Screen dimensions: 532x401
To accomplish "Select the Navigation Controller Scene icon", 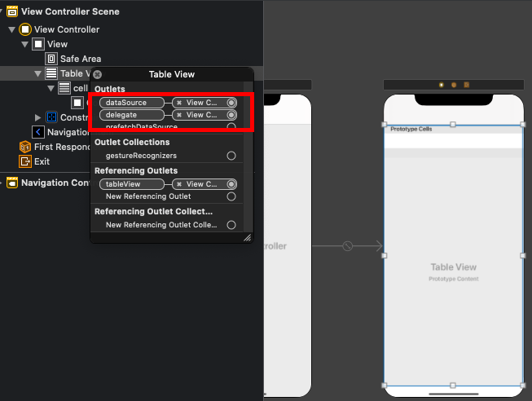I will point(12,183).
